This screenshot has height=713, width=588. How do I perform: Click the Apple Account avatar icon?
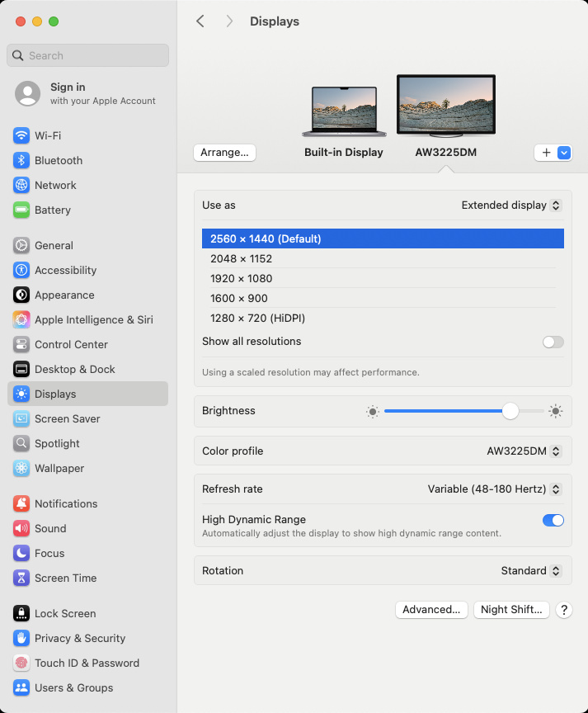click(28, 94)
